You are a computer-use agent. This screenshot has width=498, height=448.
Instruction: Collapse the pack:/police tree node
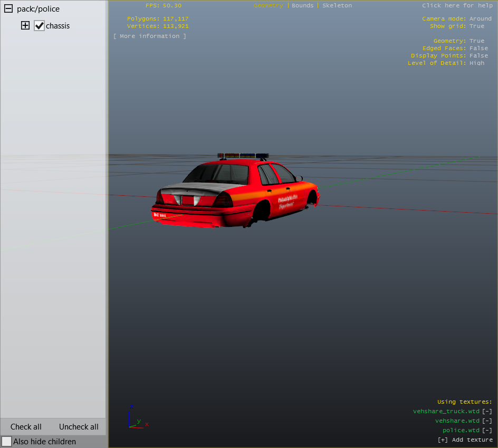click(x=8, y=9)
